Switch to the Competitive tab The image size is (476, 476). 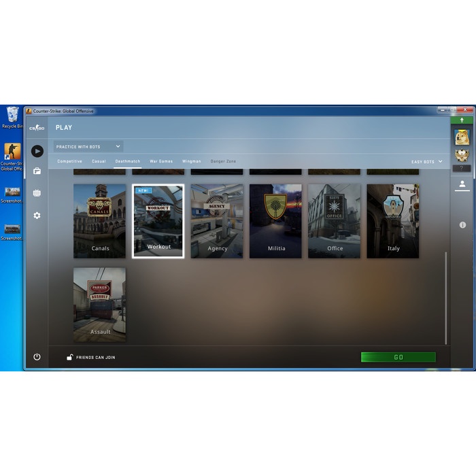[x=69, y=161]
